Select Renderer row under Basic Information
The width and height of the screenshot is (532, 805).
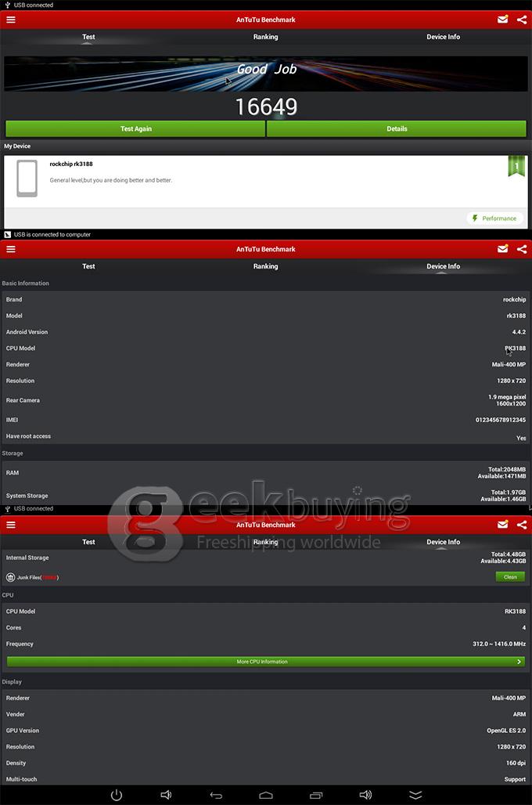266,364
